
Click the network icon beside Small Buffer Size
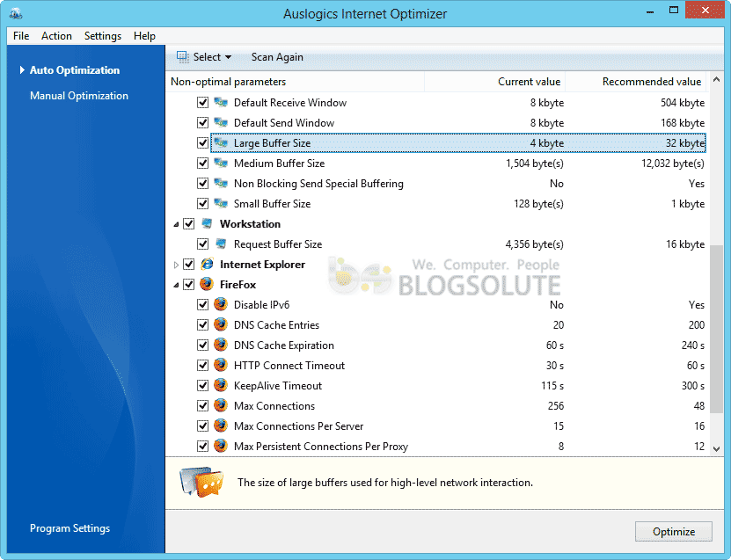click(x=221, y=203)
